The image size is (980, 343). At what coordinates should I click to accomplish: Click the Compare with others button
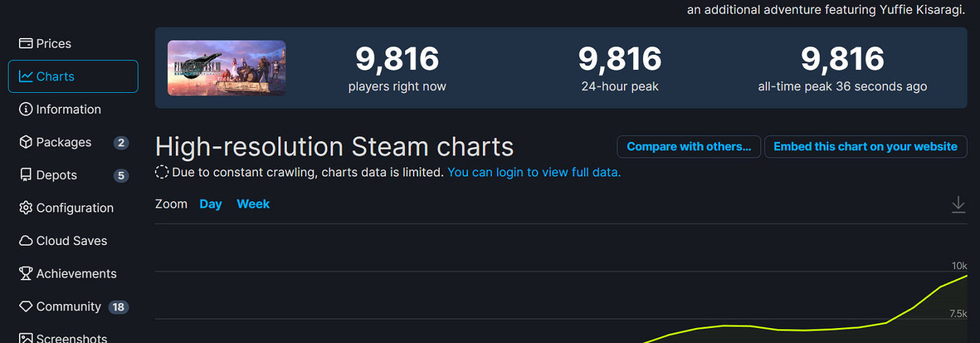689,147
